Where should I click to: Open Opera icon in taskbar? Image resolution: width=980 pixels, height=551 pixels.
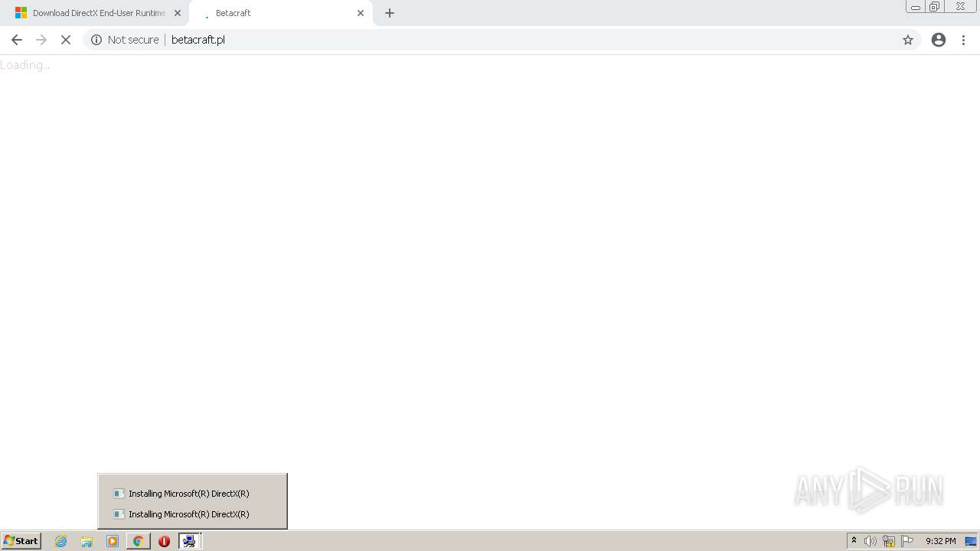coord(164,541)
